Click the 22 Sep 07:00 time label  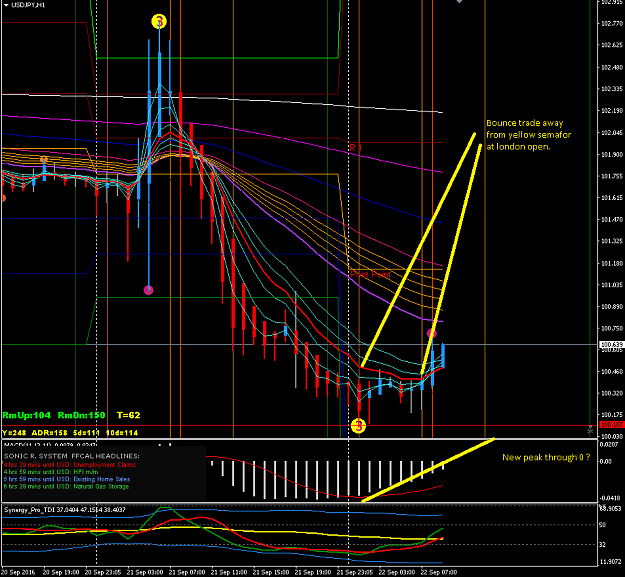point(438,572)
